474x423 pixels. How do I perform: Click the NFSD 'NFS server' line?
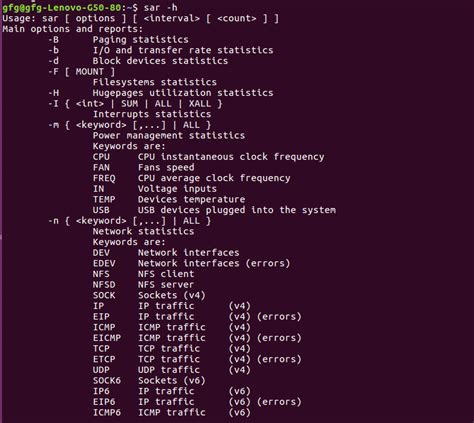[143, 285]
